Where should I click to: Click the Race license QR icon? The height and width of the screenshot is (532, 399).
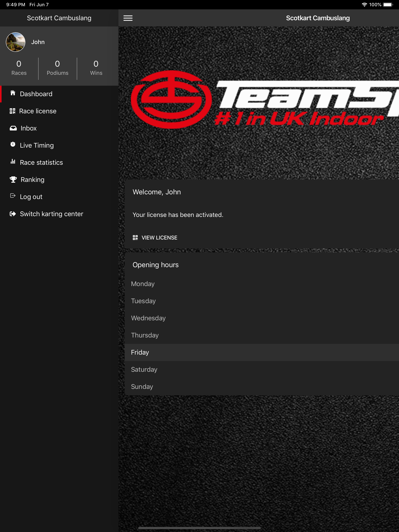pyautogui.click(x=12, y=111)
